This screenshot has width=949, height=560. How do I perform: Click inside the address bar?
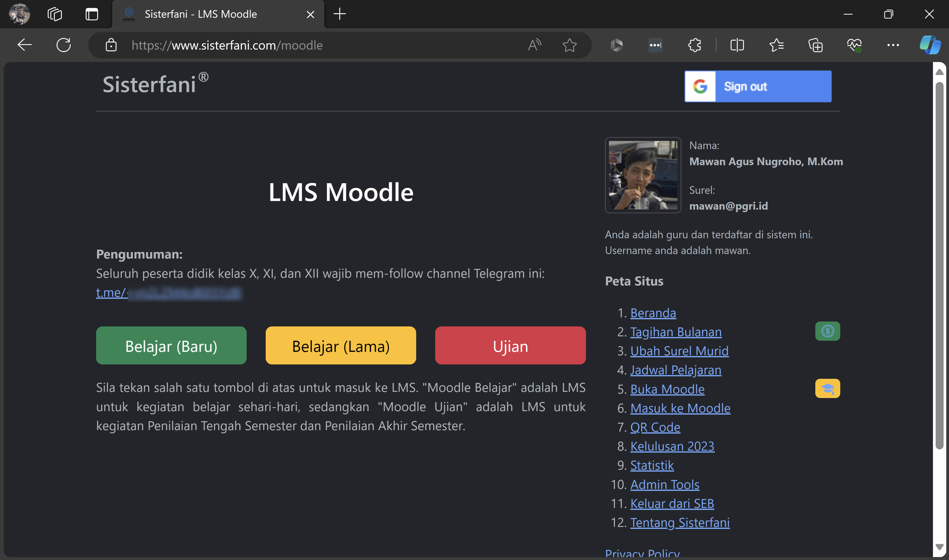pyautogui.click(x=264, y=45)
